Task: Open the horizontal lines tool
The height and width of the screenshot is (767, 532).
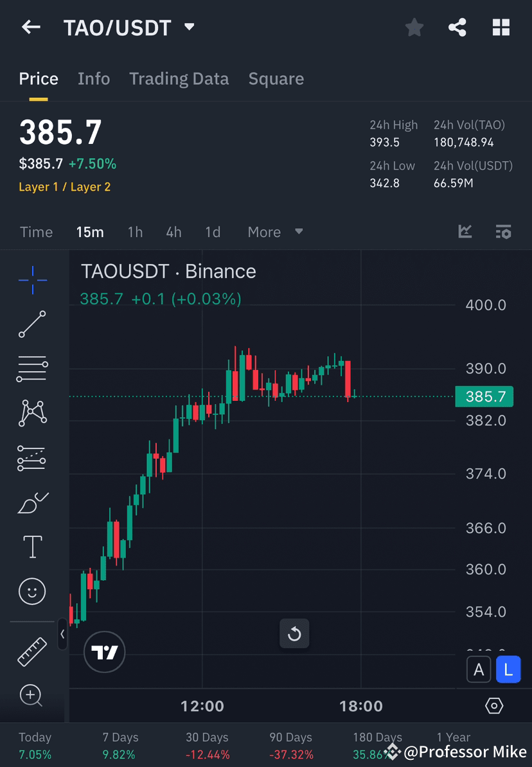Action: 32,369
